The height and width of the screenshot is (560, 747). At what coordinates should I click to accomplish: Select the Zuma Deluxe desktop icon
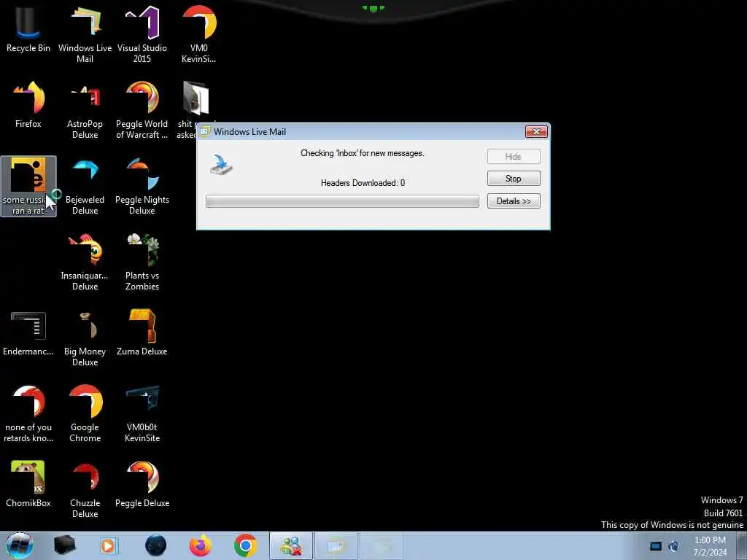(142, 333)
